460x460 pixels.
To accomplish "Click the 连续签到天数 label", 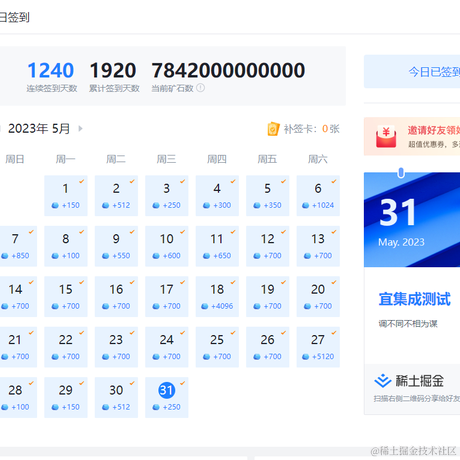I will (x=52, y=88).
